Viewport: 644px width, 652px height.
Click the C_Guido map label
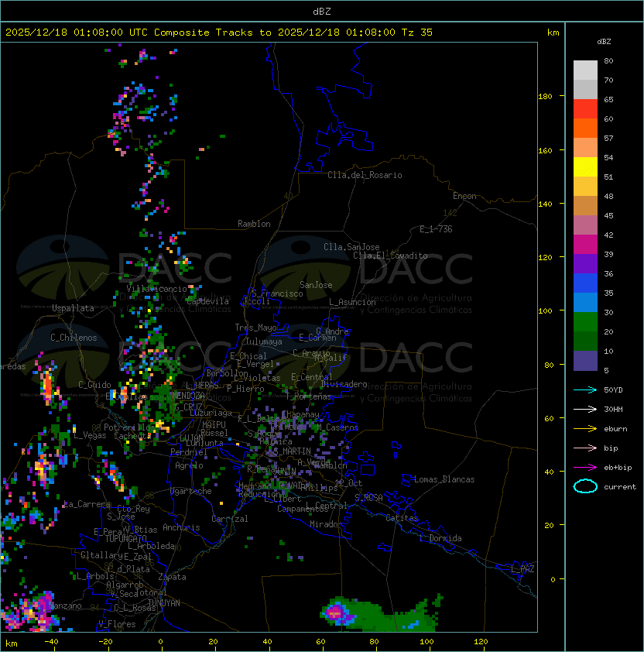tap(94, 385)
